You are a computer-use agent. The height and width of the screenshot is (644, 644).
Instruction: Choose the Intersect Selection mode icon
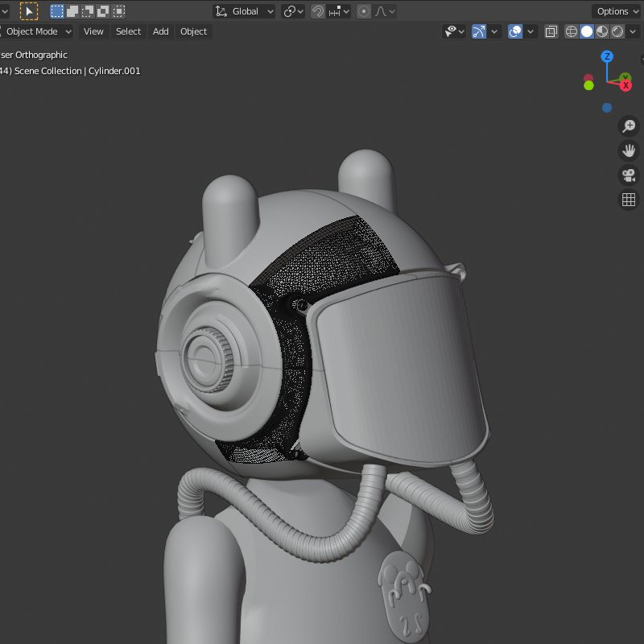click(x=118, y=11)
